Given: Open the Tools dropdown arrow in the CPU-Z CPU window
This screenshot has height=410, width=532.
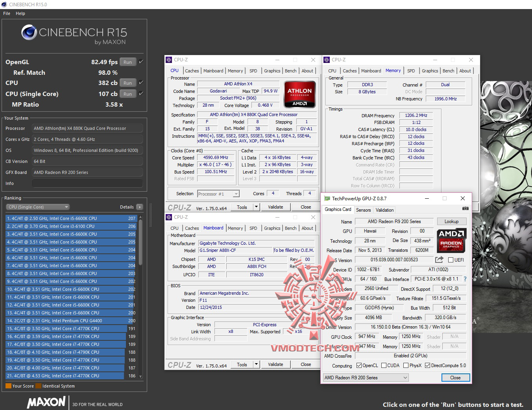Looking at the screenshot, I should point(256,207).
